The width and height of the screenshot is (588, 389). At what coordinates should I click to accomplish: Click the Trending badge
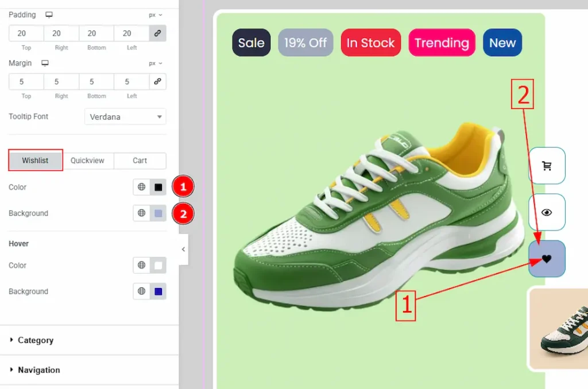[442, 43]
